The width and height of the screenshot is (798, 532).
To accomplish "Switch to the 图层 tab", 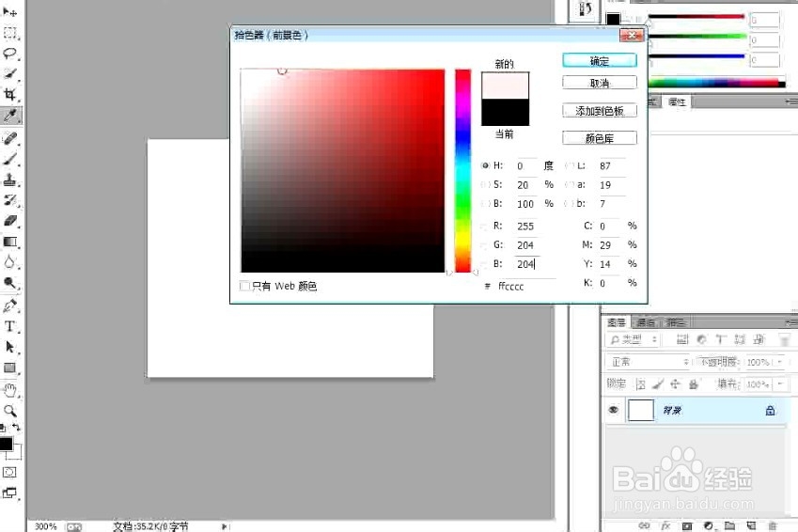I will click(x=617, y=322).
